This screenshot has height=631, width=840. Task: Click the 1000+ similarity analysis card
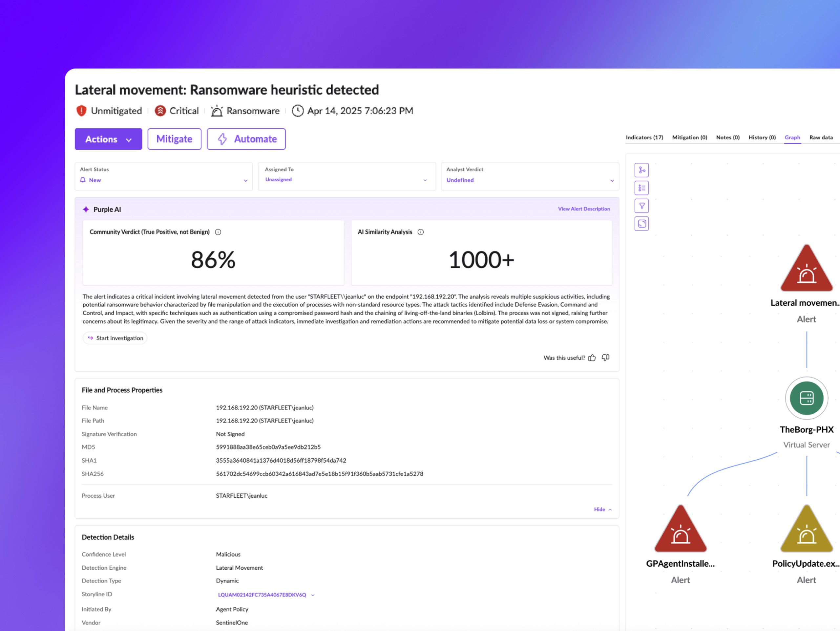pos(481,252)
